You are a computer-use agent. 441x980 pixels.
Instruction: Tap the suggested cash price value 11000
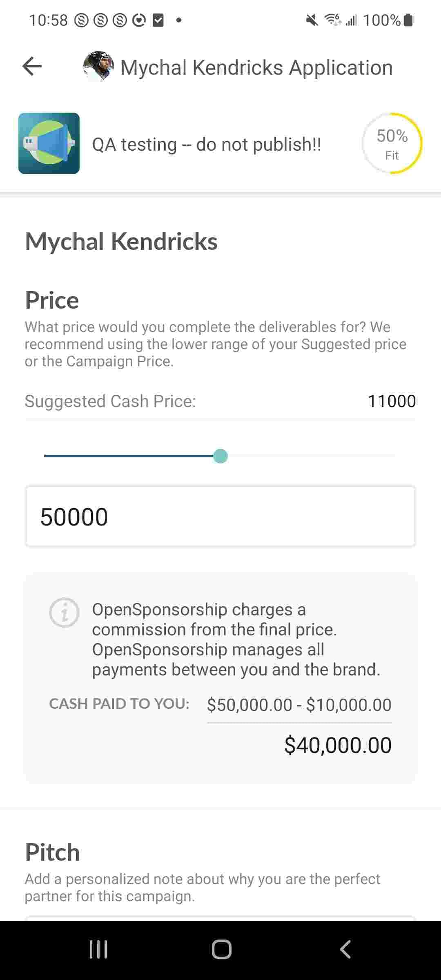(x=392, y=401)
